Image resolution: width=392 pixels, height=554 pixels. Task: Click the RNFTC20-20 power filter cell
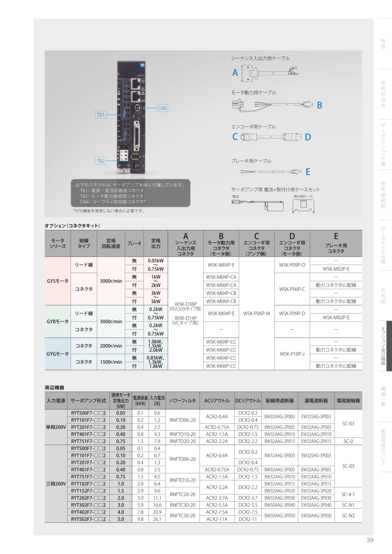(182, 494)
